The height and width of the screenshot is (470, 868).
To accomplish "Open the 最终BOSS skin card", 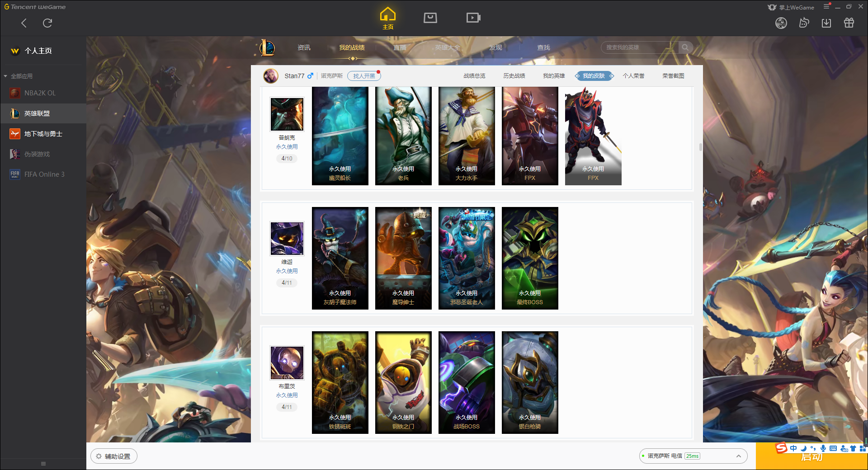I will pos(530,258).
